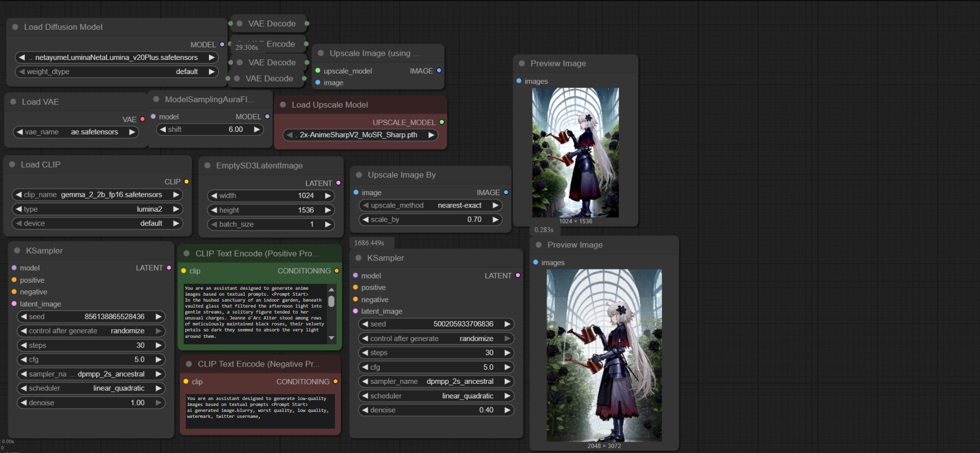Image resolution: width=980 pixels, height=453 pixels.
Task: Open the device dropdown in Load CLIP
Action: [x=97, y=223]
